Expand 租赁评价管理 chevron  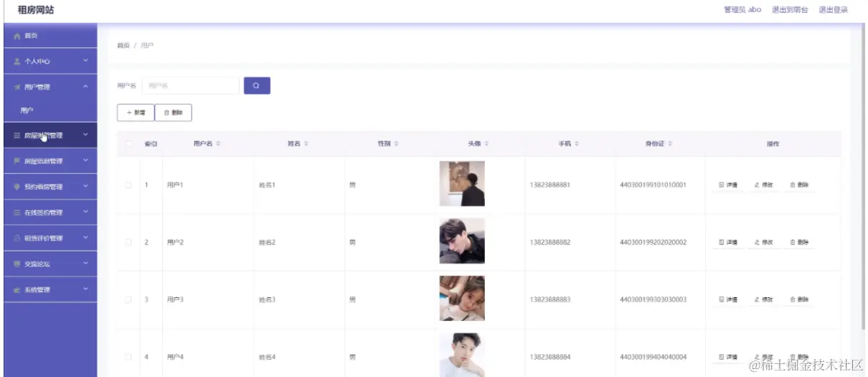(85, 238)
